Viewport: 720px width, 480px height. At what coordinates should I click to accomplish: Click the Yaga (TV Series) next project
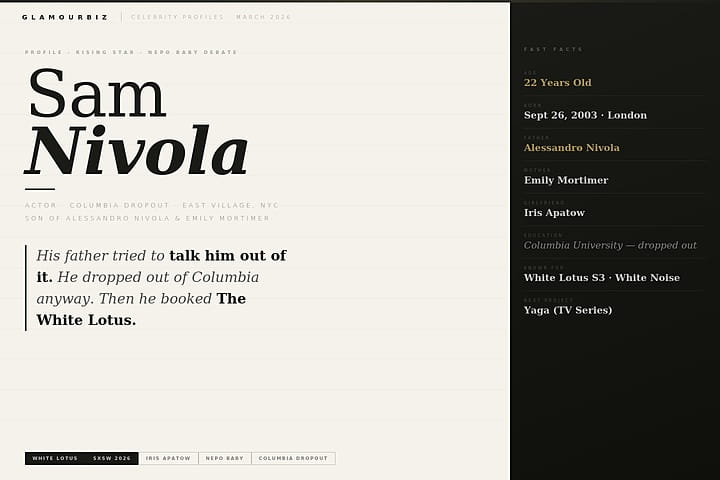coord(567,310)
